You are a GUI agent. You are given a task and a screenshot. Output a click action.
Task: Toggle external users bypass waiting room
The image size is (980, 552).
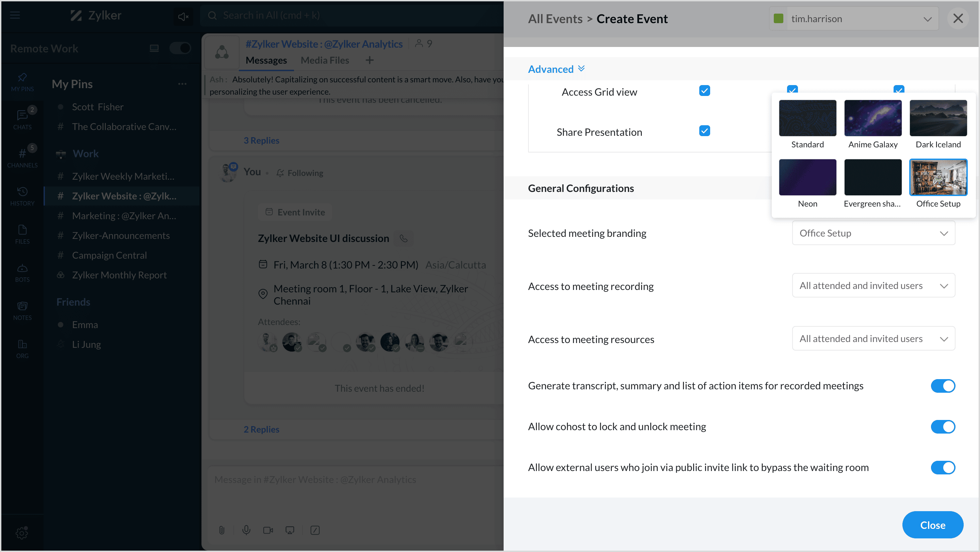click(x=943, y=468)
